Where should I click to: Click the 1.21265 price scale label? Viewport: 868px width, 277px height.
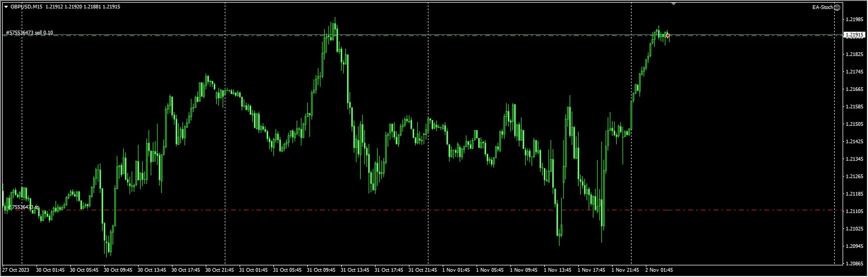(x=854, y=177)
